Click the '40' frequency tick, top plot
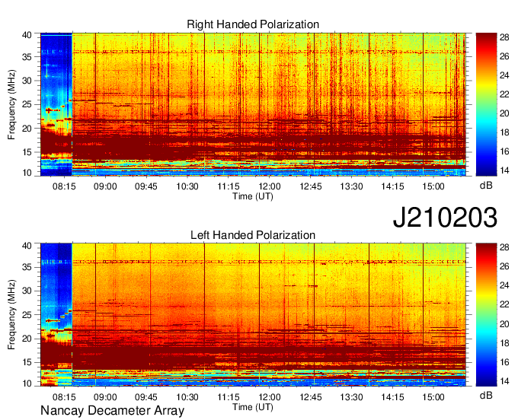This screenshot has height=420, width=518. (27, 35)
